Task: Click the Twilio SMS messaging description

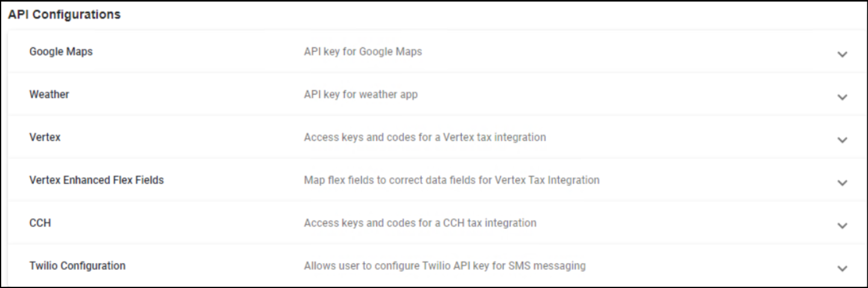Action: 445,266
